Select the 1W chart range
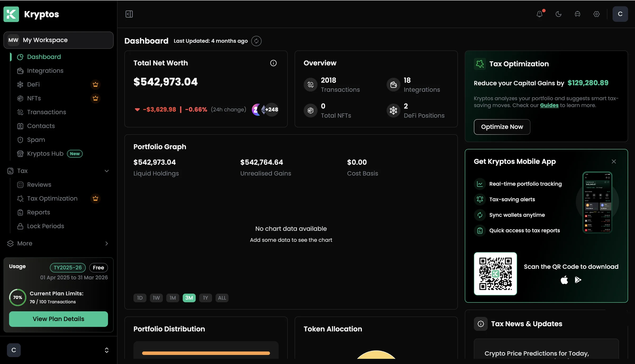The width and height of the screenshot is (635, 364). (156, 298)
